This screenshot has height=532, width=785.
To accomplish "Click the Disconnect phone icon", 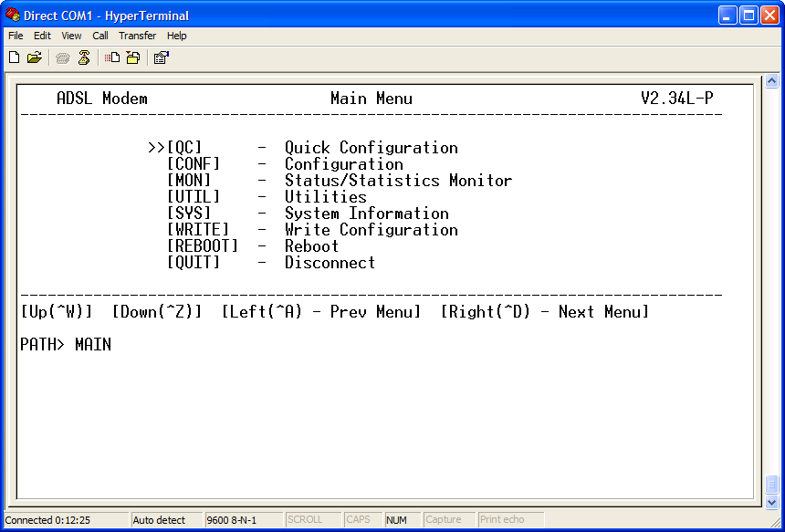I will click(x=84, y=57).
